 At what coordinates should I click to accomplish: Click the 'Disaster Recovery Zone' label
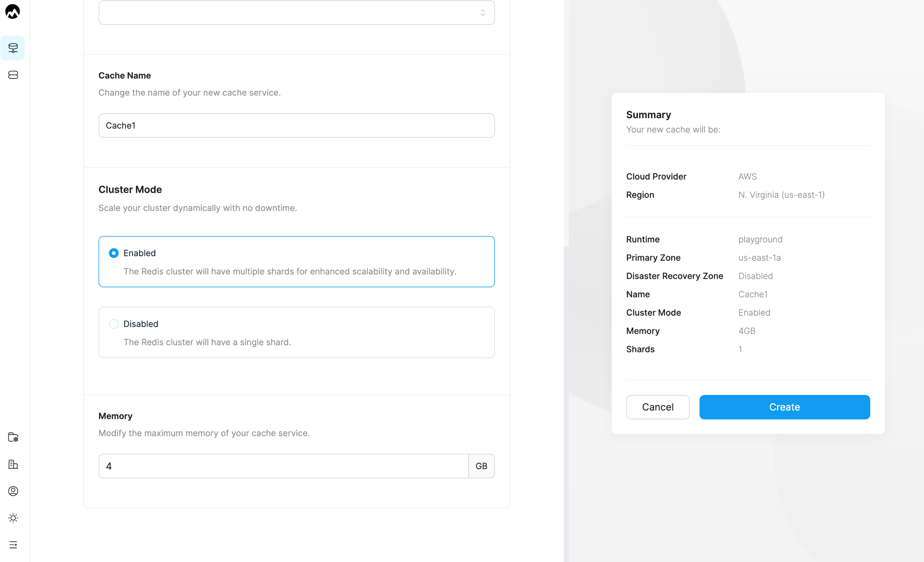(675, 276)
